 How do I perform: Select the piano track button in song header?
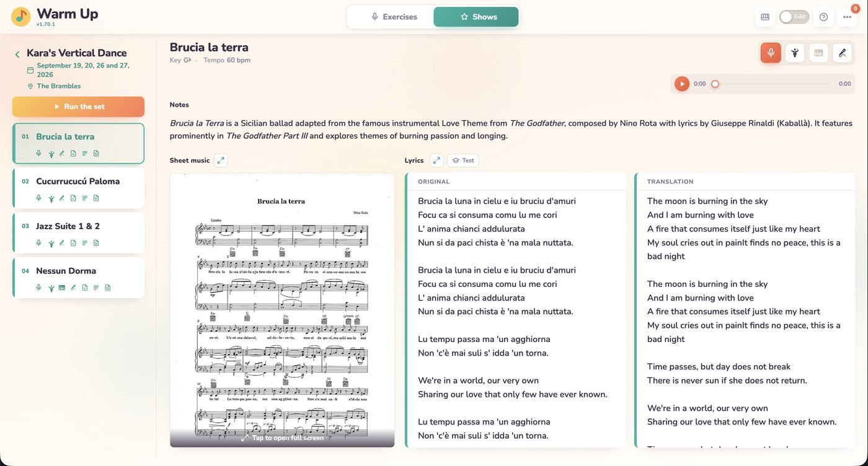pyautogui.click(x=818, y=53)
